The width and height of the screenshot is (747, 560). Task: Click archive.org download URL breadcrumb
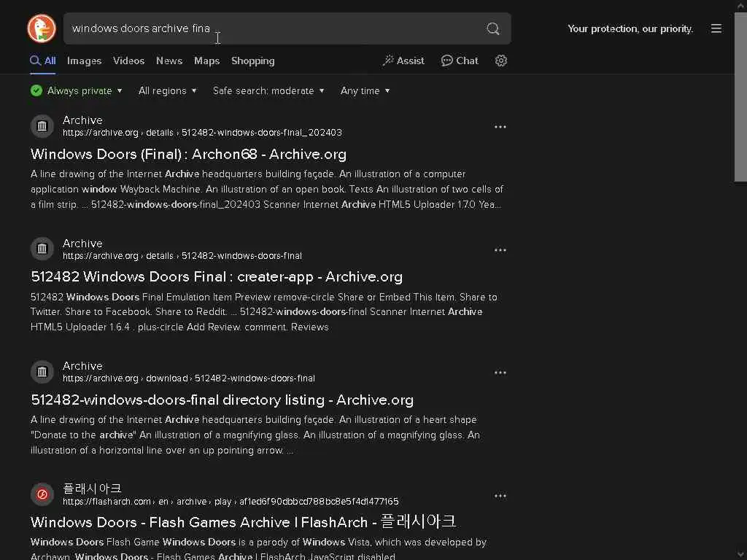pyautogui.click(x=189, y=378)
